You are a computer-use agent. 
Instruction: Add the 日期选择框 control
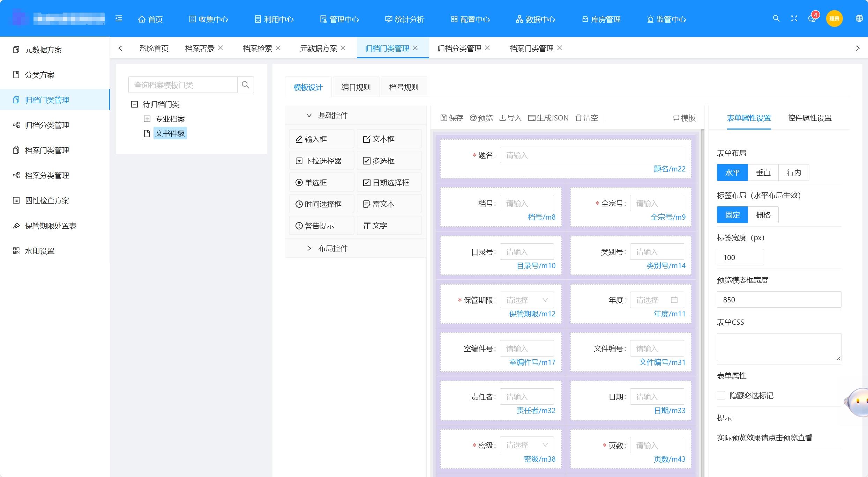click(x=389, y=182)
